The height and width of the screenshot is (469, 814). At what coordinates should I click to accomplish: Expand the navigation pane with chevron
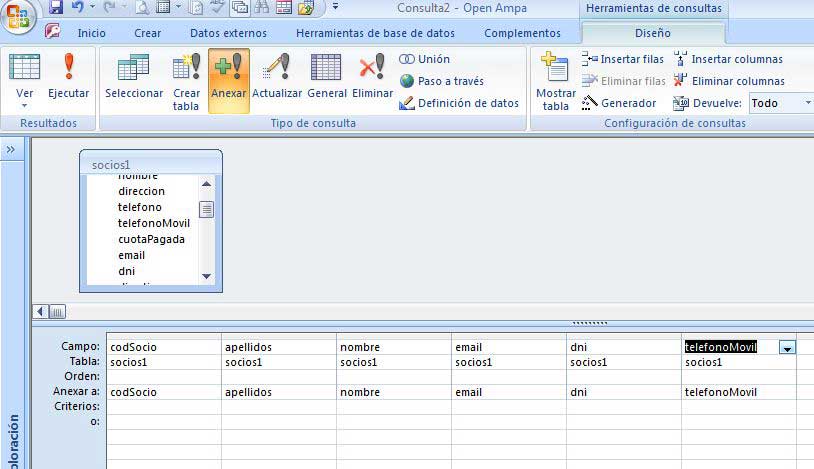click(x=11, y=149)
